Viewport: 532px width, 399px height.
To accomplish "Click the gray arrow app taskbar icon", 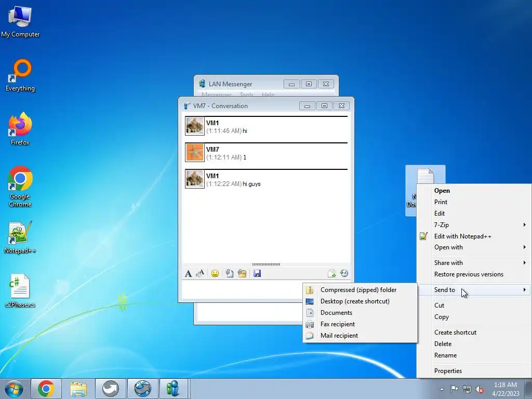I will (x=111, y=389).
